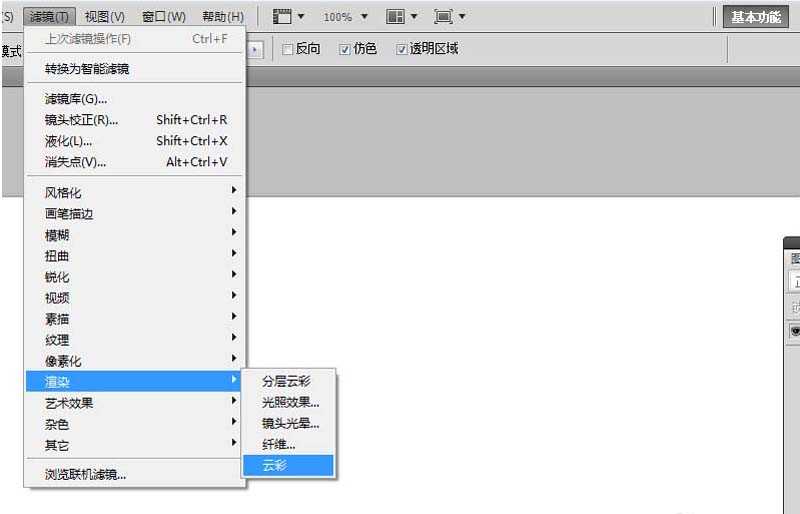Enable the 反向 (Reverse) checkbox
The width and height of the screenshot is (800, 514).
[x=288, y=49]
